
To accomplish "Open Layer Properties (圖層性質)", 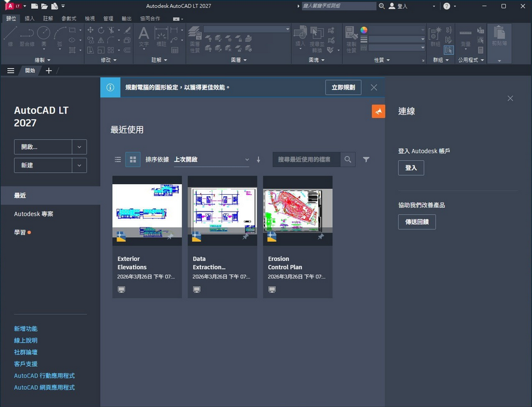I will pyautogui.click(x=195, y=39).
